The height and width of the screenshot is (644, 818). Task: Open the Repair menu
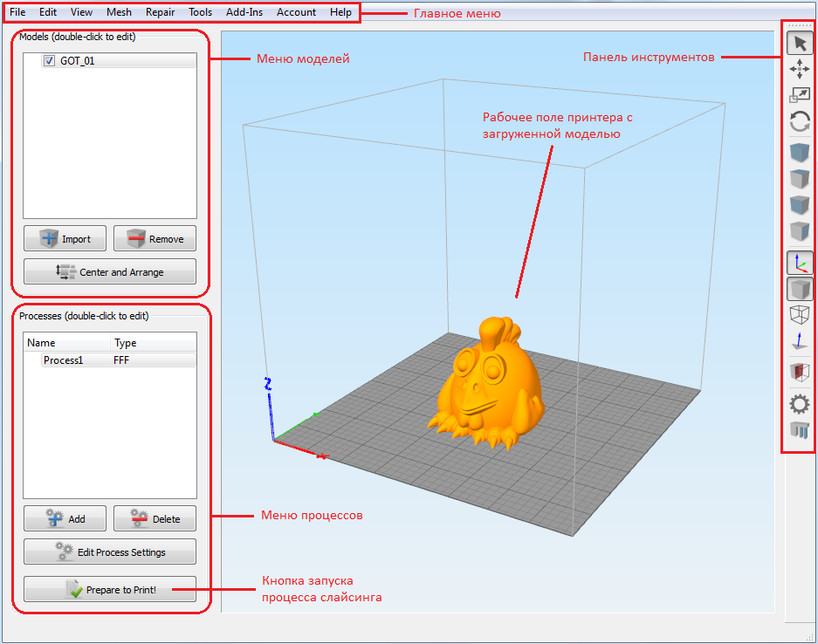point(160,12)
